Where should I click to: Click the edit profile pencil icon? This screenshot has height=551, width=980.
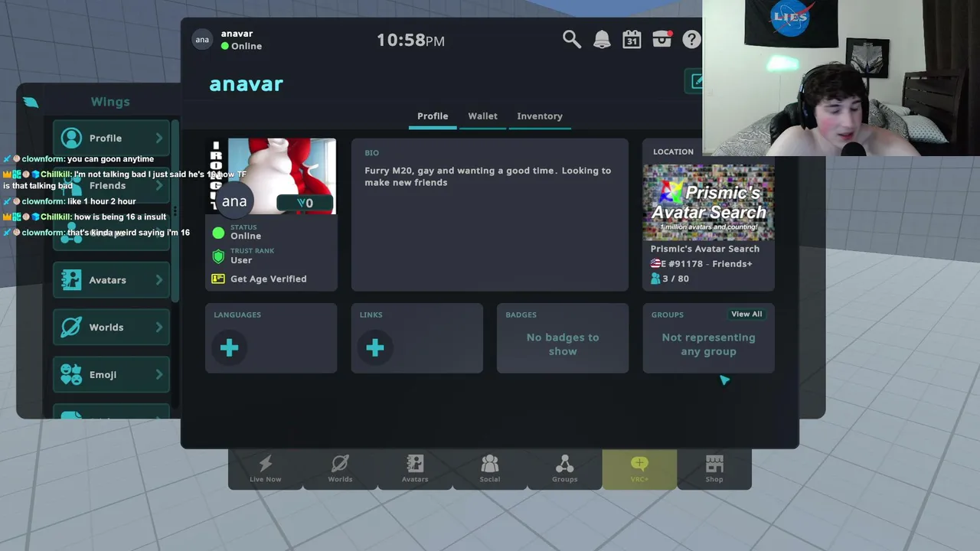coord(695,81)
